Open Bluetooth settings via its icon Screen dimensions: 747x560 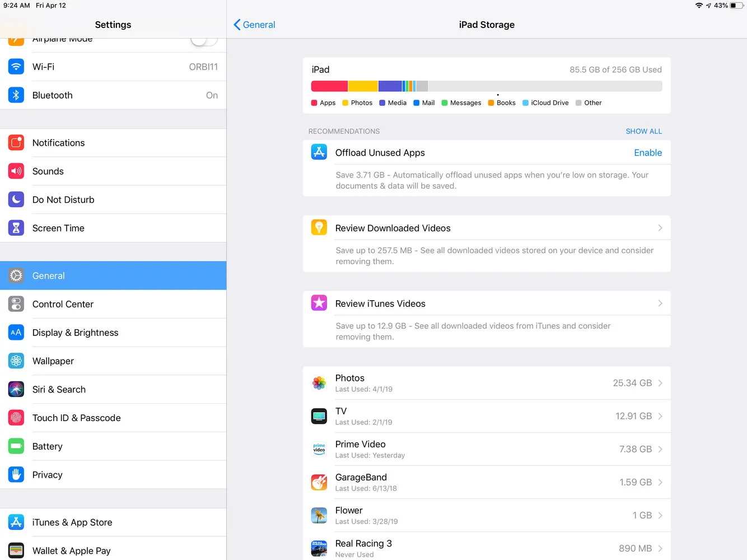(16, 95)
